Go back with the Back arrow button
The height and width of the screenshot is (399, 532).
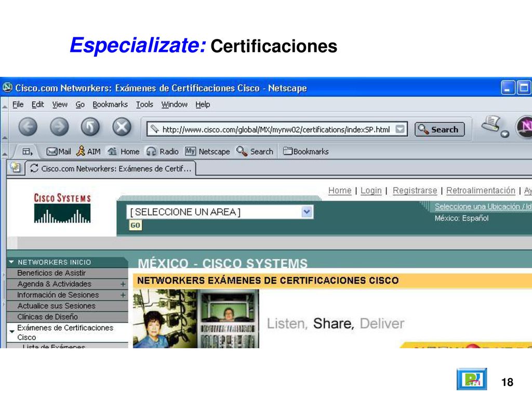tap(28, 127)
